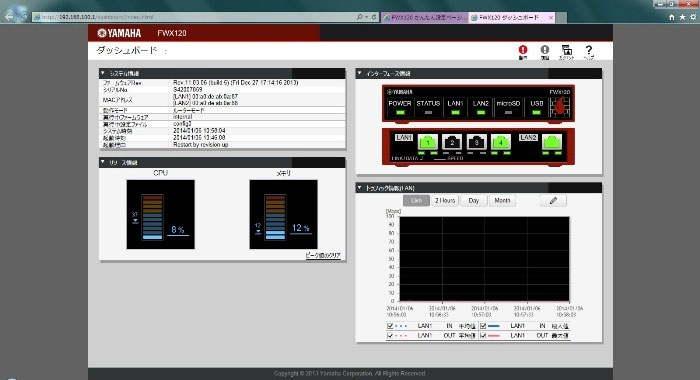Click the peak value clear link
Image resolution: width=700 pixels, height=380 pixels.
(323, 255)
